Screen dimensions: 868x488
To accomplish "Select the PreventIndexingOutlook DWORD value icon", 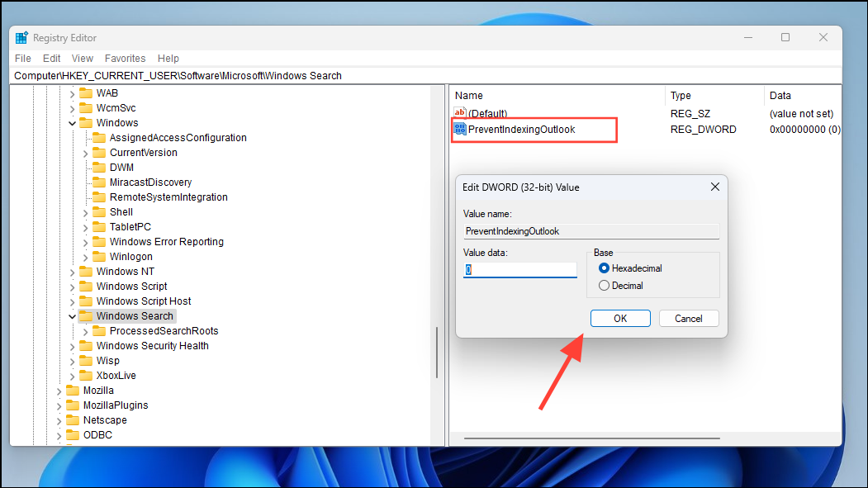I will tap(459, 129).
